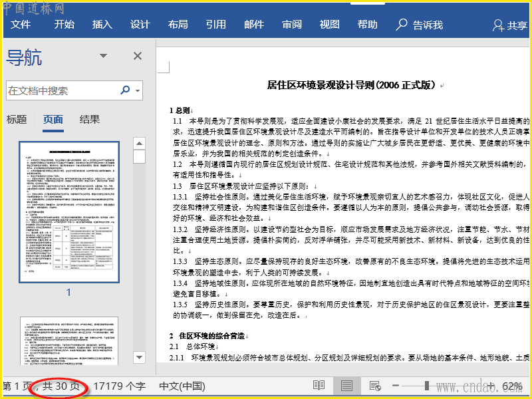Switch to Read Mode view icon
The image size is (532, 399).
319,386
